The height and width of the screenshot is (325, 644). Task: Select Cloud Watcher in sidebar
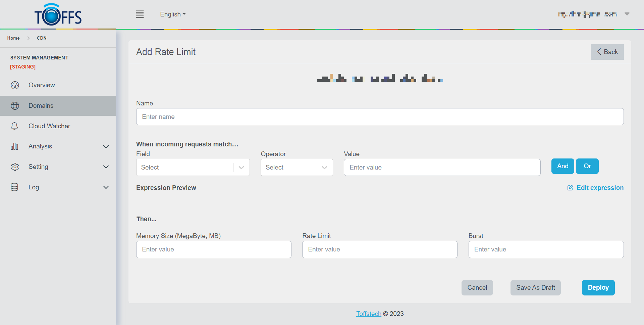click(49, 126)
